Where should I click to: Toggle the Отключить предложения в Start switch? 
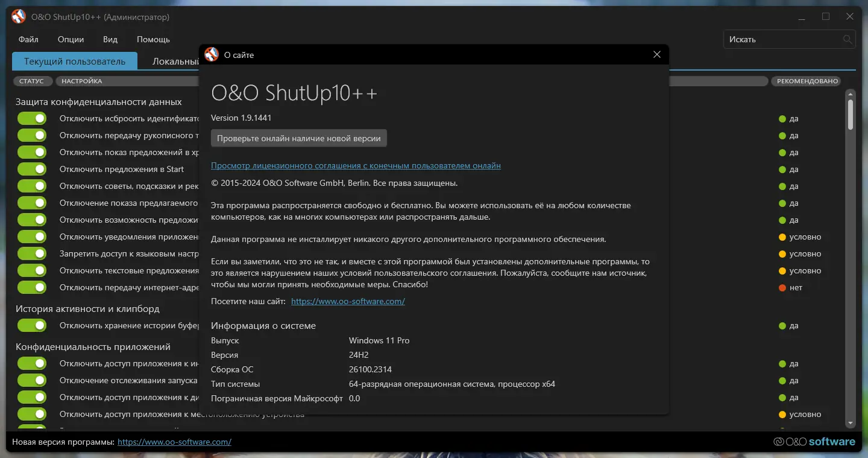[x=32, y=169]
